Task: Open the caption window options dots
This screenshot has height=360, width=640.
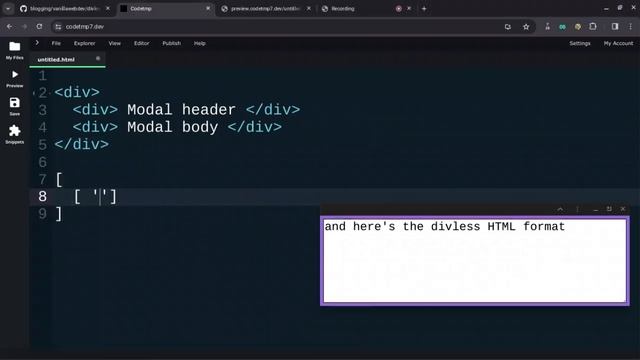Action: click(577, 209)
